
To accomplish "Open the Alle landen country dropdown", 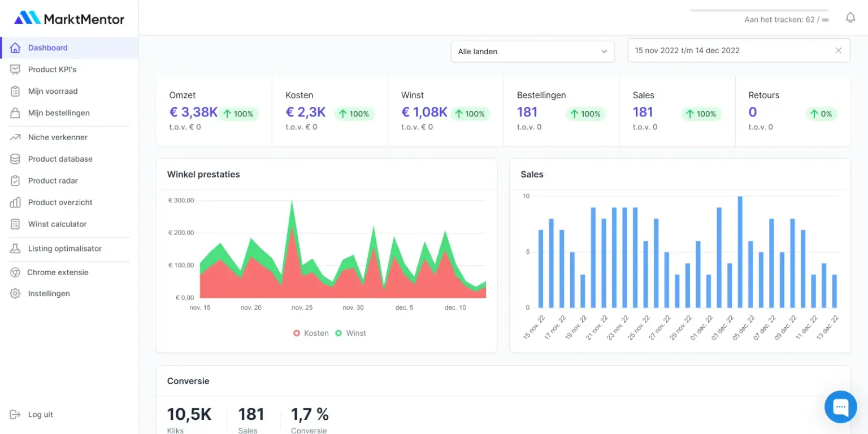I will click(532, 51).
